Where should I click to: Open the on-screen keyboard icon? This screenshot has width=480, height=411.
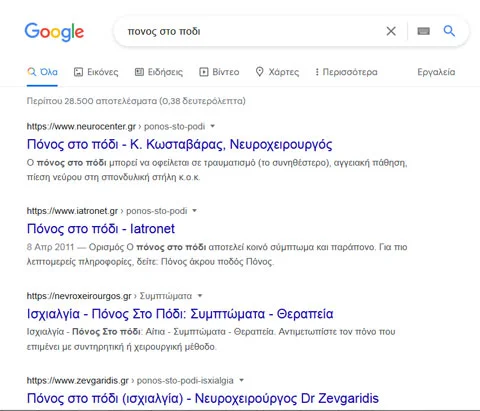click(423, 31)
